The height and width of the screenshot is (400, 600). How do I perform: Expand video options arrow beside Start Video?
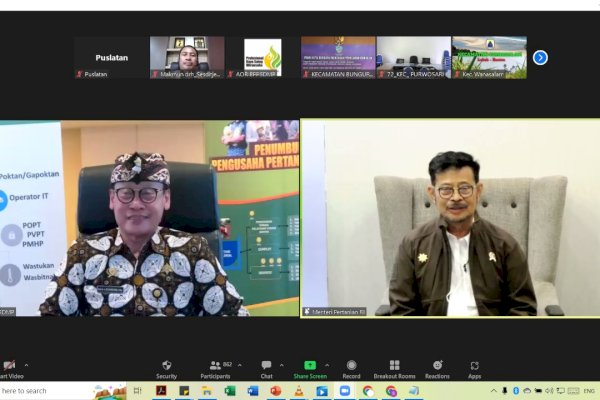26,365
